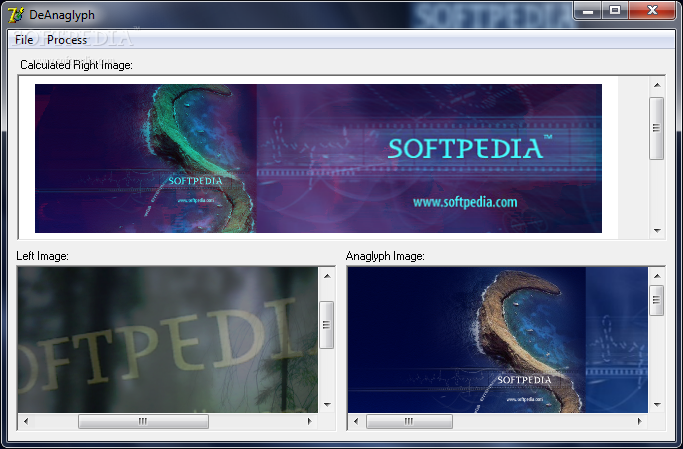Click left arrow of Left Image horizontal scrollbar
Screen dimensions: 683x449
coord(26,421)
